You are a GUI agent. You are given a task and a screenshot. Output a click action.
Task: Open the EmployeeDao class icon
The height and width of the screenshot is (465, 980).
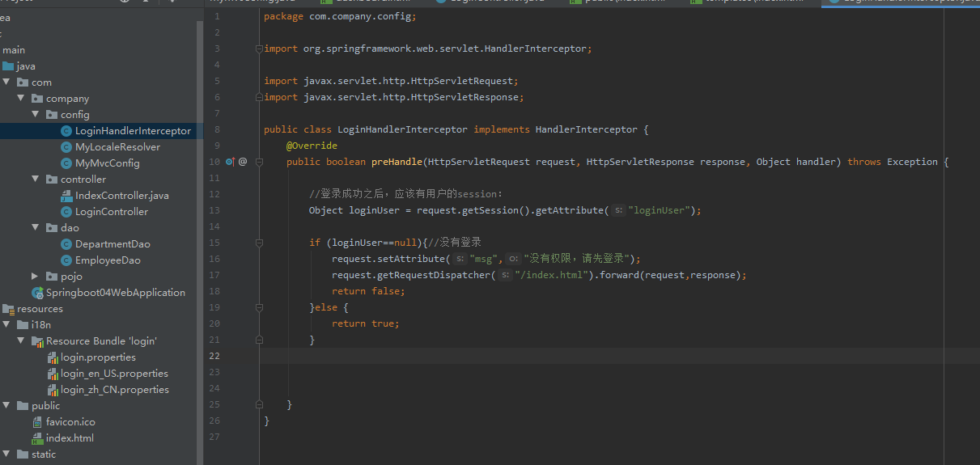click(66, 260)
